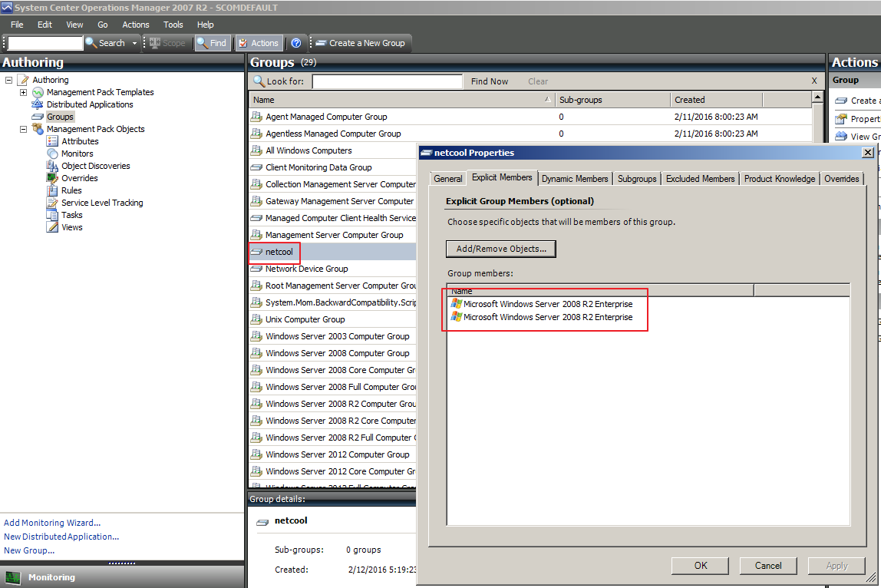Click the Service Level Tracking icon
This screenshot has height=588, width=881.
[52, 203]
